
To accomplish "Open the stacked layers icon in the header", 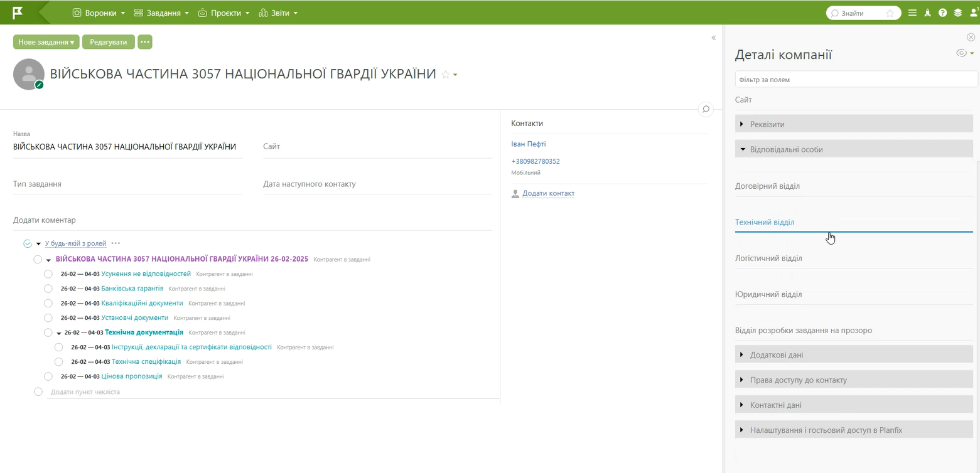I will [x=957, y=13].
